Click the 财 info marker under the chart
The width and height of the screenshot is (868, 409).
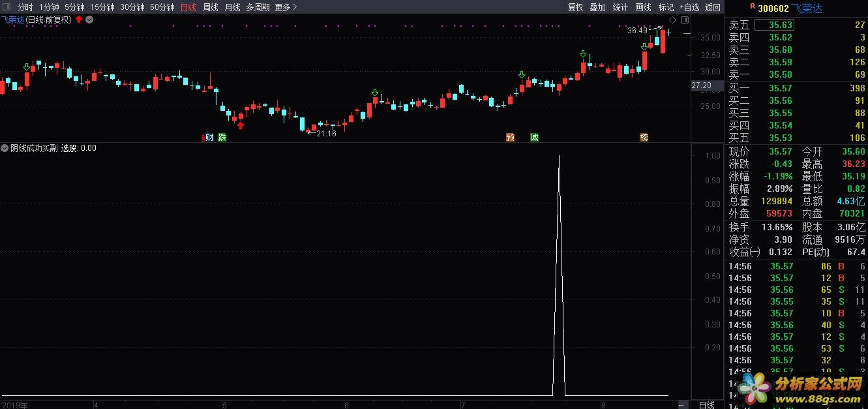click(x=209, y=137)
